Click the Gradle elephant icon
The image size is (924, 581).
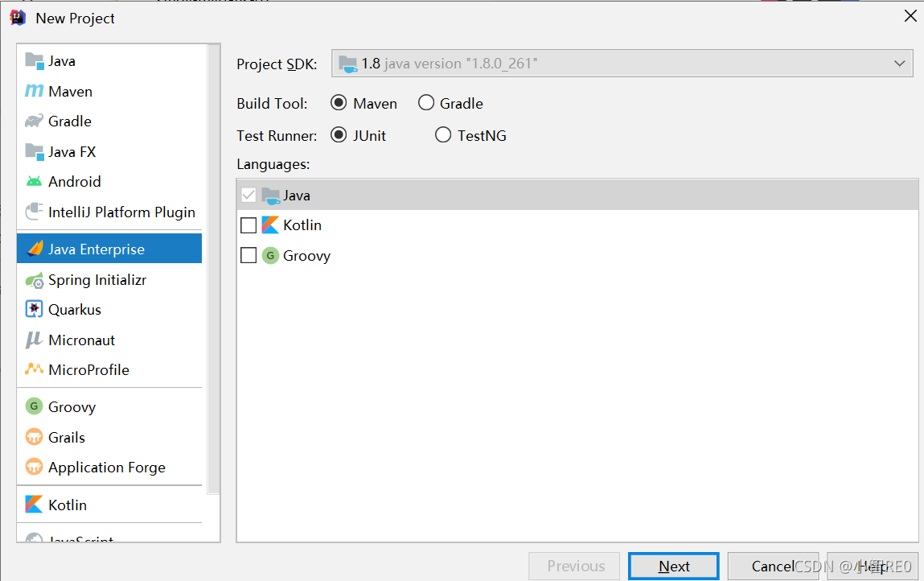[35, 121]
